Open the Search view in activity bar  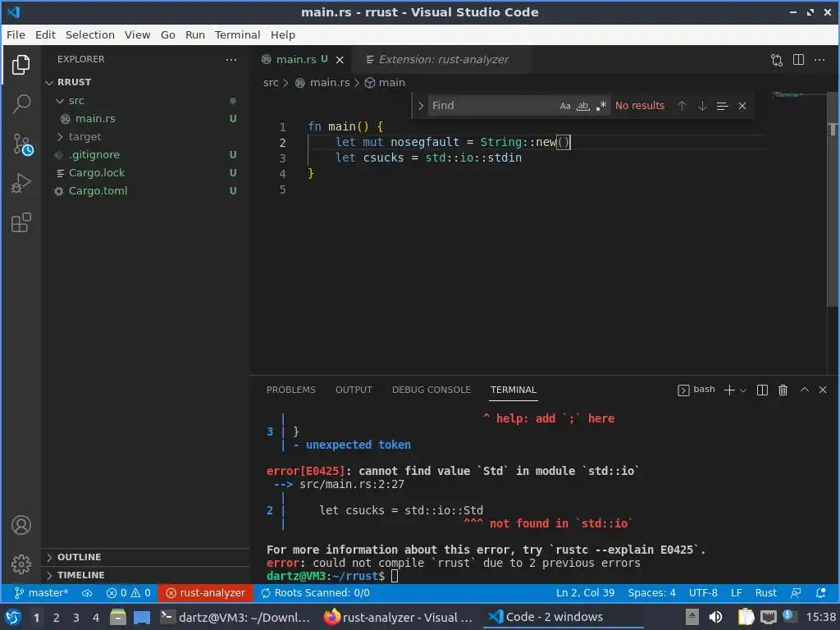click(x=21, y=103)
